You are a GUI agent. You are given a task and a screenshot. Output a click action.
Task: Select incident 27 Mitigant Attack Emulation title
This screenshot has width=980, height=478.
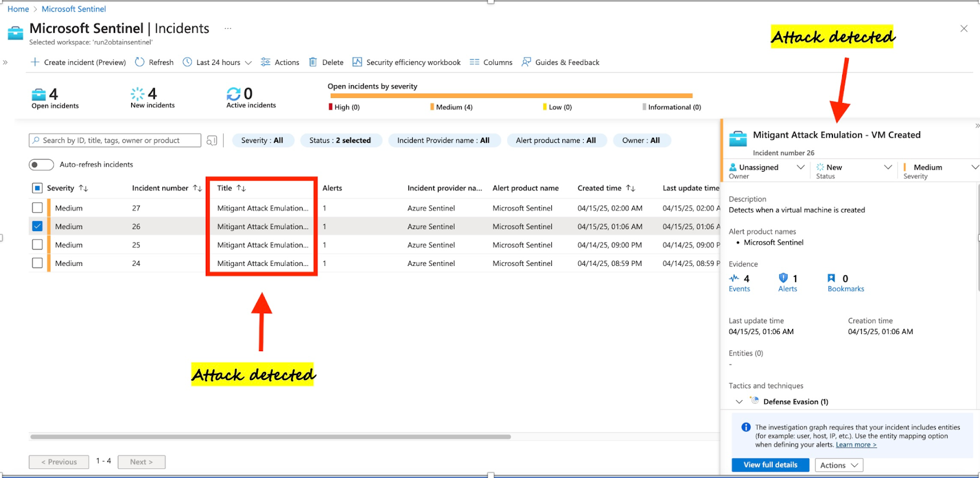click(263, 208)
